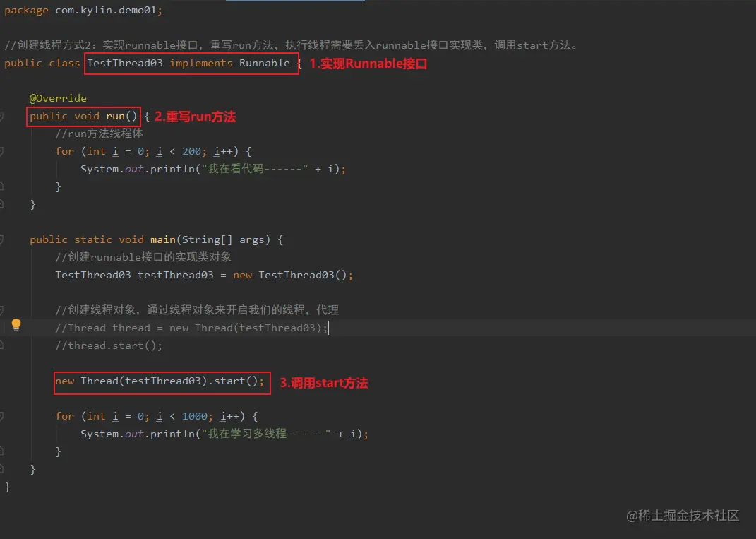The height and width of the screenshot is (539, 756).
Task: Click 'System.out.println' in the run method loop
Action: coord(138,169)
